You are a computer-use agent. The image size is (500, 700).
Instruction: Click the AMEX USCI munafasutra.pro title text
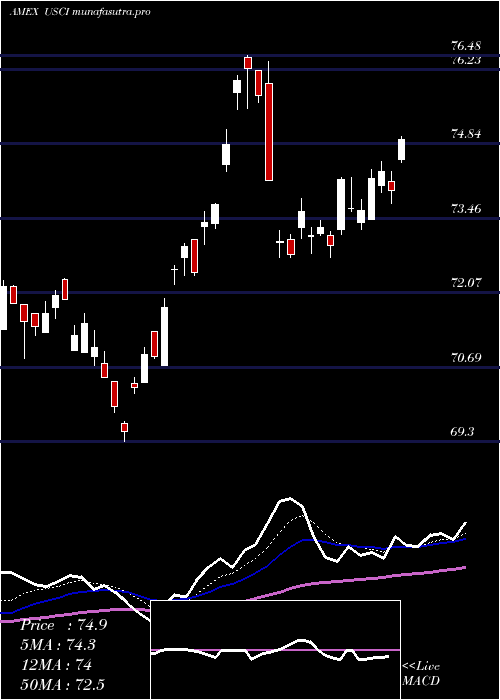pos(80,12)
